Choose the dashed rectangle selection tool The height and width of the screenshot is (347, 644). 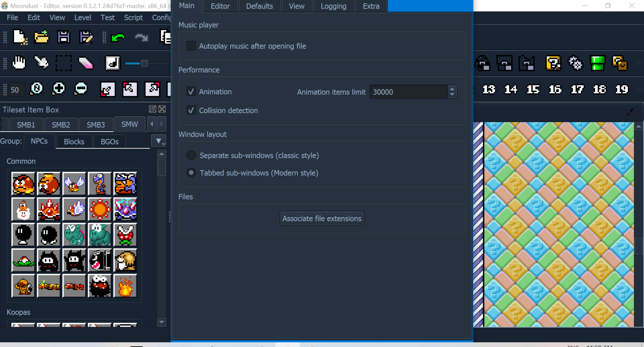click(x=64, y=63)
